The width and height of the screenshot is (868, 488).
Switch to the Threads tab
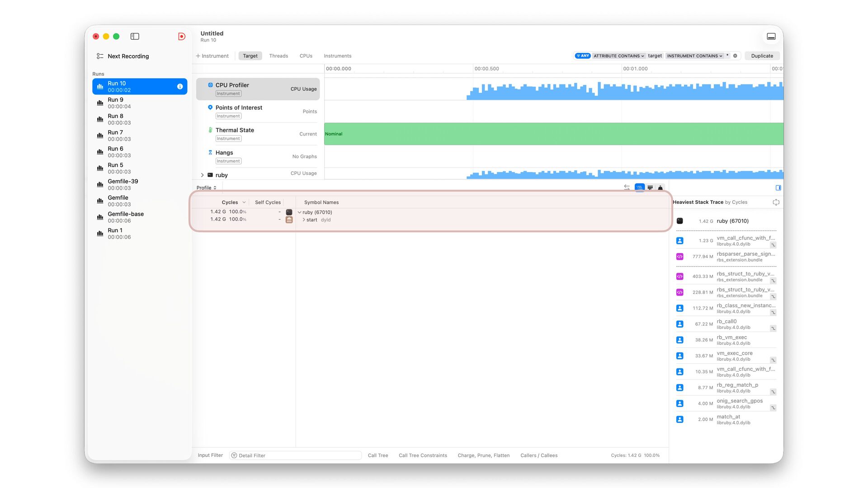[x=278, y=56]
